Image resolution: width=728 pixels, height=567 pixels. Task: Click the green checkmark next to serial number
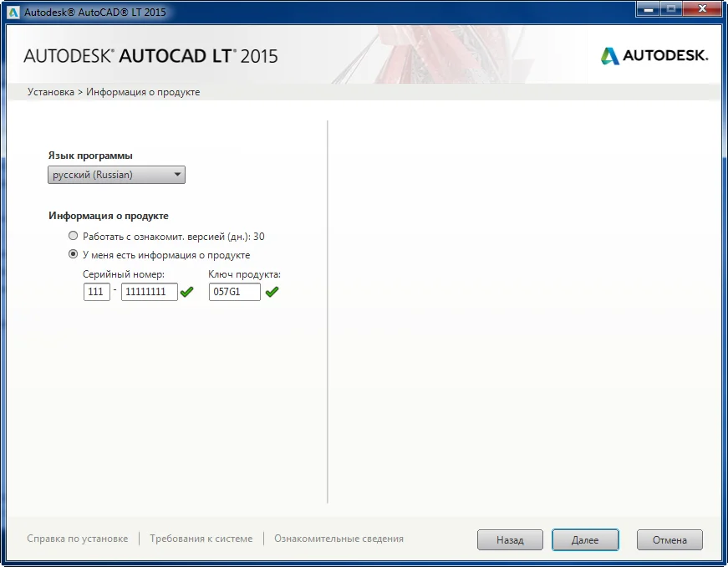pyautogui.click(x=186, y=292)
